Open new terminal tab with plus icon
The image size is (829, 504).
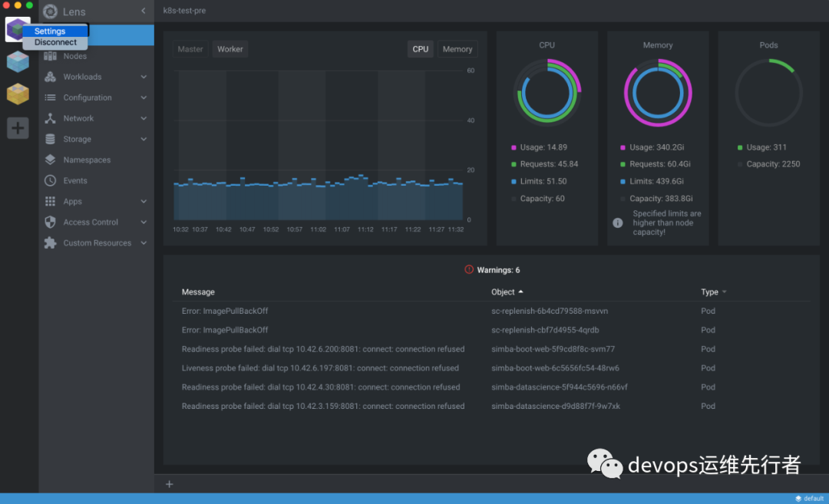point(169,484)
